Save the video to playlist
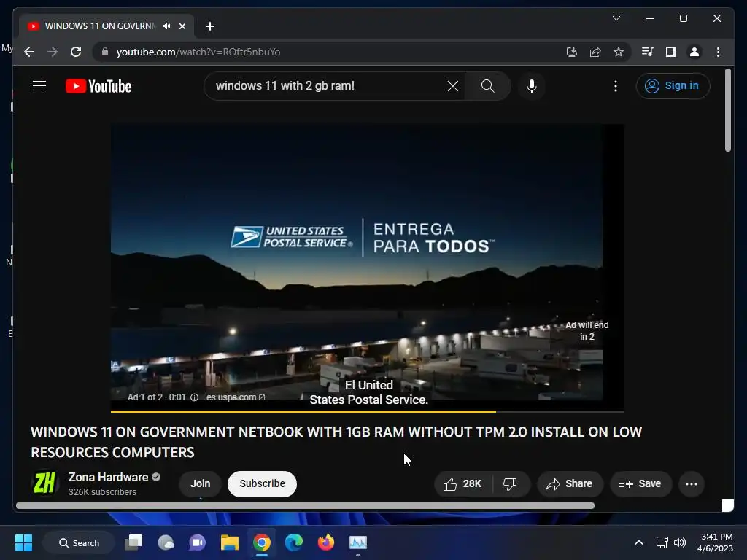 [640, 484]
